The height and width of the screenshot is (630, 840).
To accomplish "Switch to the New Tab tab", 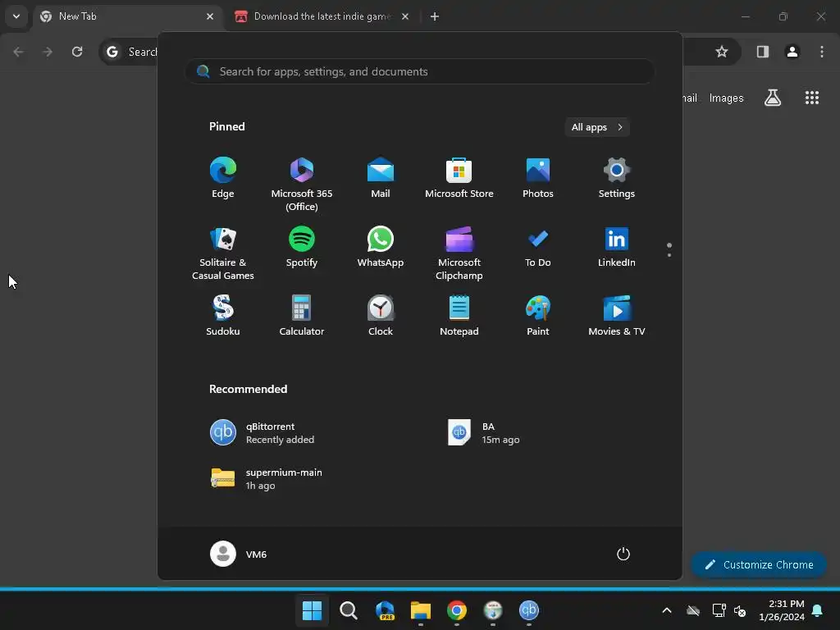I will pyautogui.click(x=127, y=16).
